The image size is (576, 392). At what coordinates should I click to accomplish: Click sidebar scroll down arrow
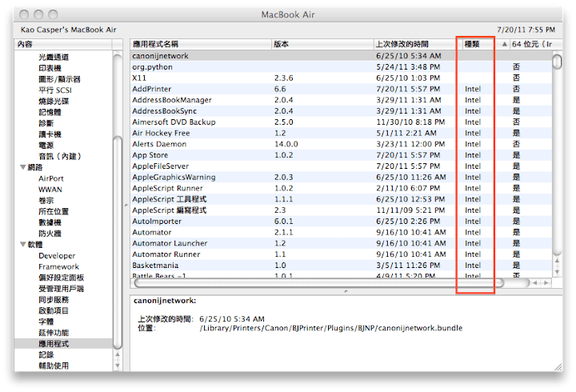[117, 366]
